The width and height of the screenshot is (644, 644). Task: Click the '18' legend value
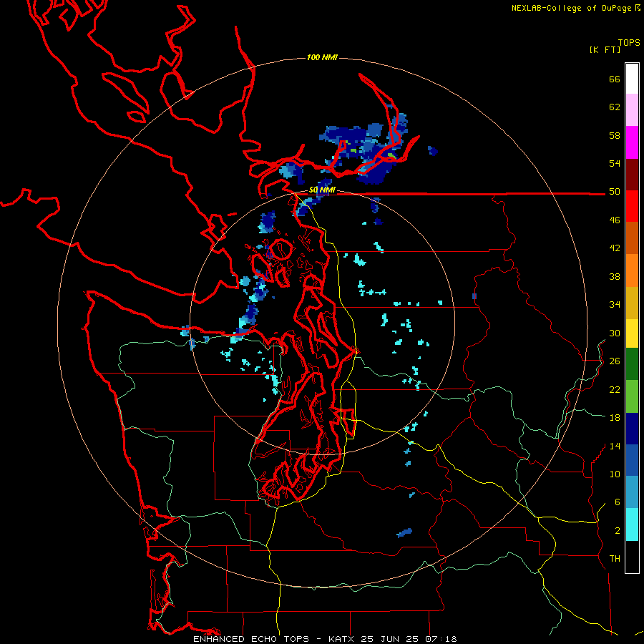pyautogui.click(x=615, y=418)
